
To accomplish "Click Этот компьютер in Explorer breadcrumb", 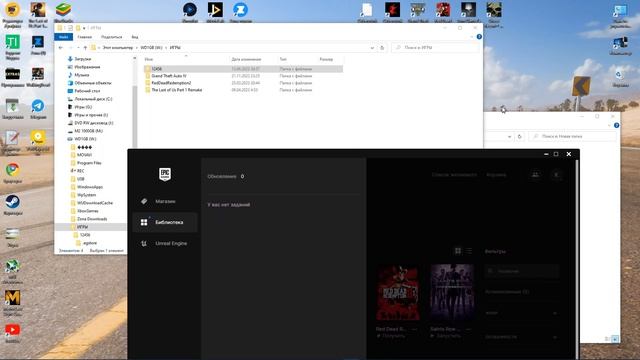I will click(118, 48).
